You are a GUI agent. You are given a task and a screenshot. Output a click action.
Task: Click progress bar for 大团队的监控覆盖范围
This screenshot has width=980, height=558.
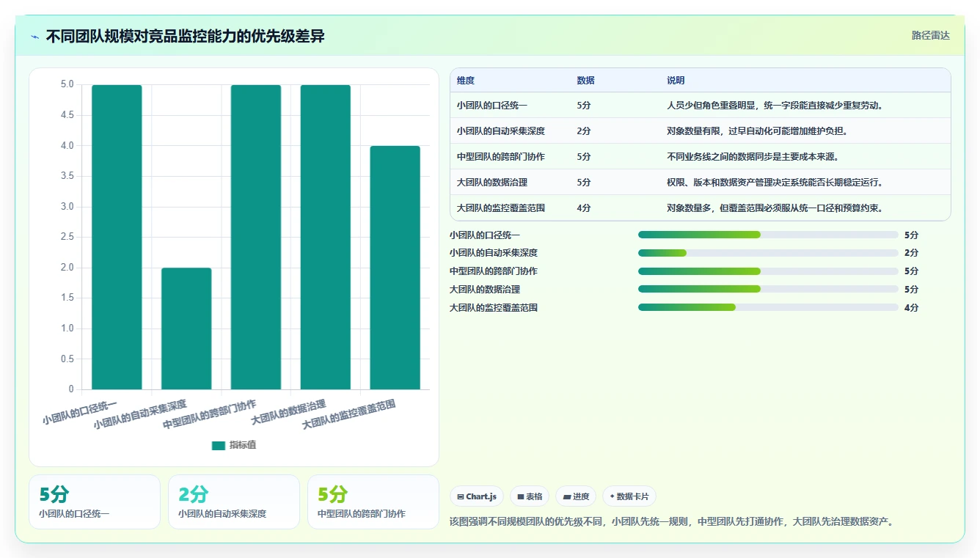coord(768,307)
